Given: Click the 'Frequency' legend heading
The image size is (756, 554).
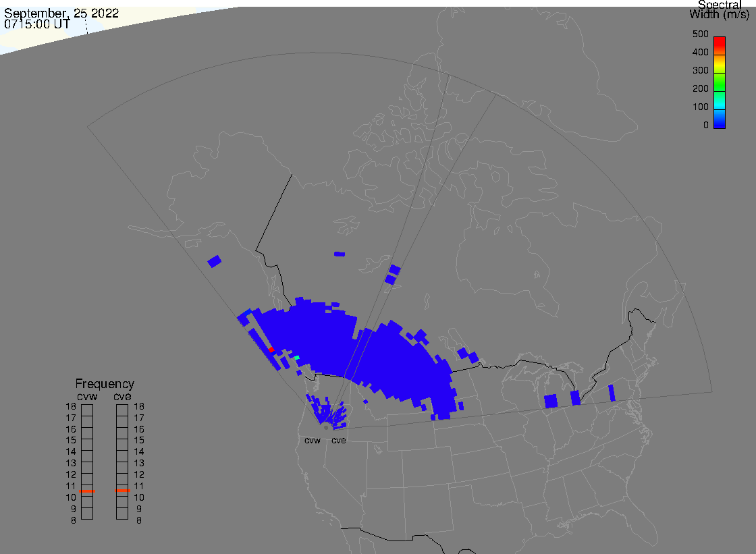Looking at the screenshot, I should (x=105, y=384).
